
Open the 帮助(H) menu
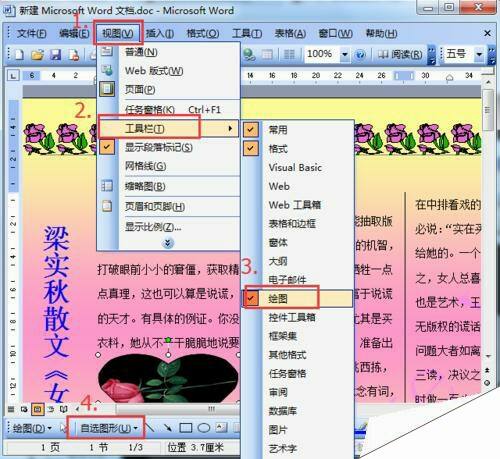tap(381, 33)
